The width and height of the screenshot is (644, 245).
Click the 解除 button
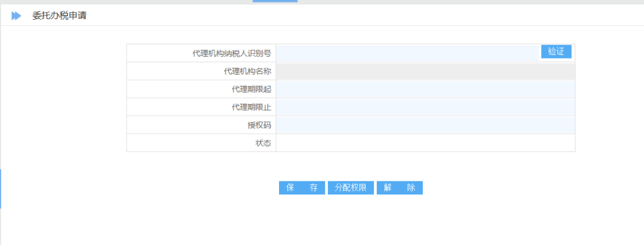click(400, 188)
